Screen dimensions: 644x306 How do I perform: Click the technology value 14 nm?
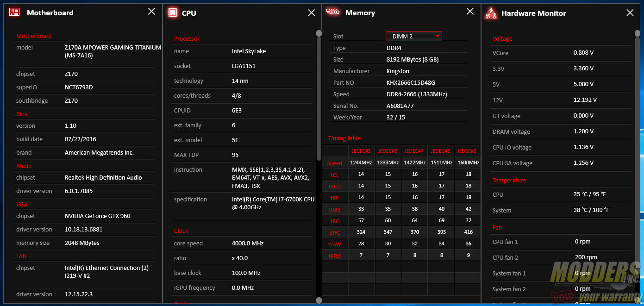pyautogui.click(x=240, y=81)
